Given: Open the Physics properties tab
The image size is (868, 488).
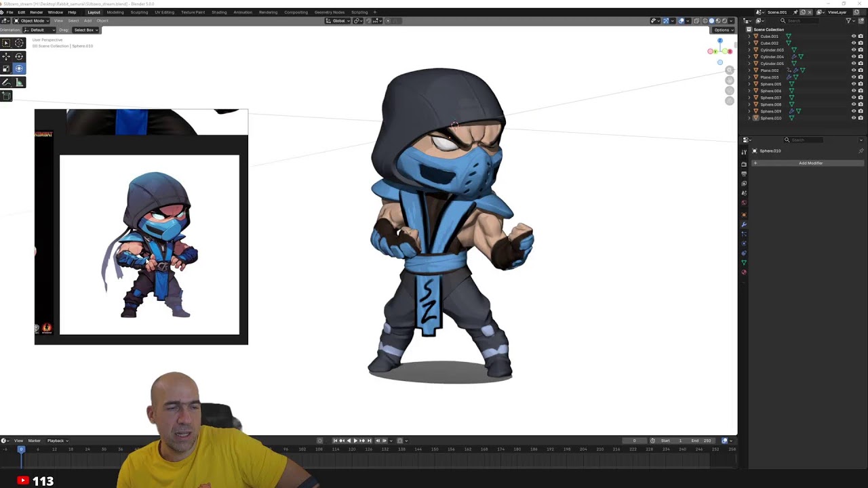Looking at the screenshot, I should 744,243.
